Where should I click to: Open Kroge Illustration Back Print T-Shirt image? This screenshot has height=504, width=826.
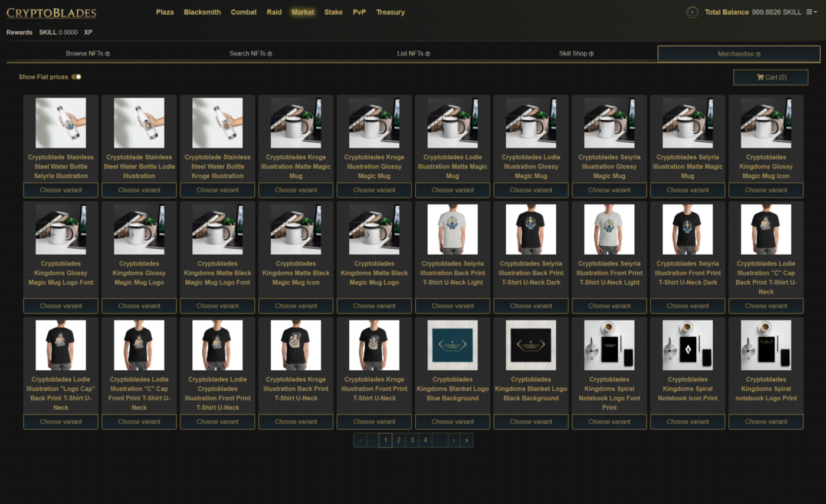[296, 345]
